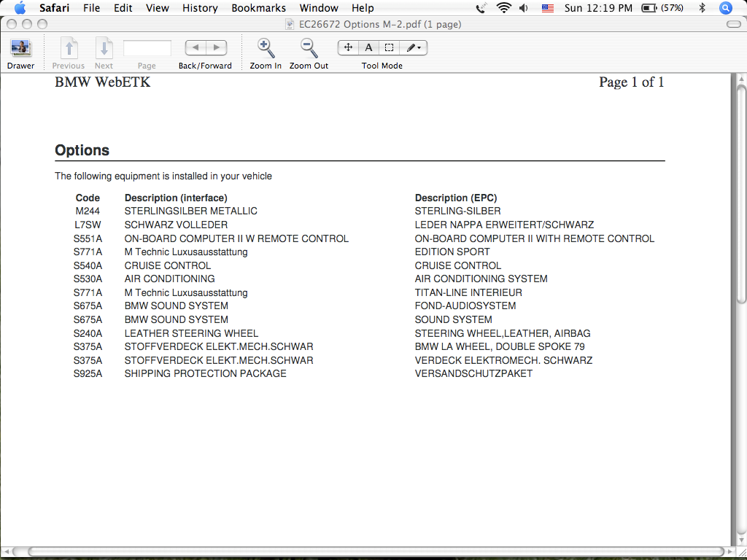Click FOND-AUDIOSYSTEM text
Screen dimensions: 747x560
[x=465, y=306]
